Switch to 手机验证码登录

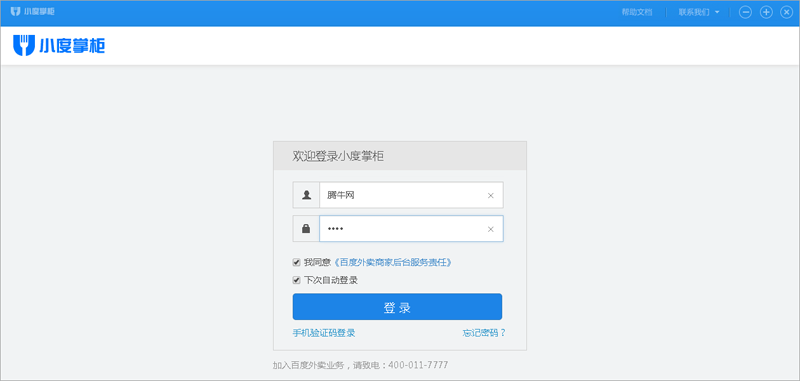(x=323, y=333)
